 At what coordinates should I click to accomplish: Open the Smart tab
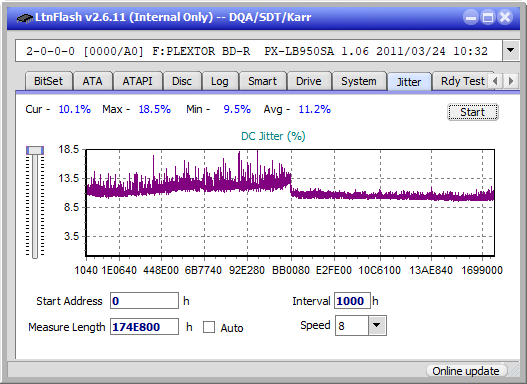[x=262, y=81]
